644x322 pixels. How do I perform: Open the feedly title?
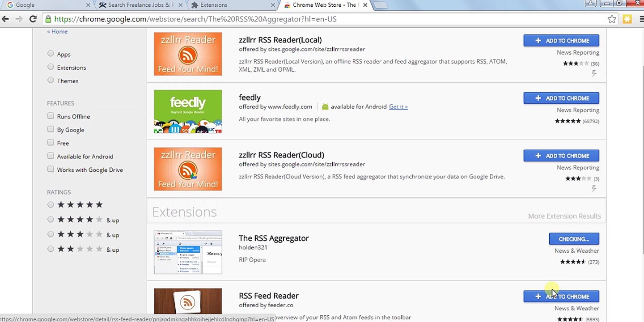tap(250, 97)
